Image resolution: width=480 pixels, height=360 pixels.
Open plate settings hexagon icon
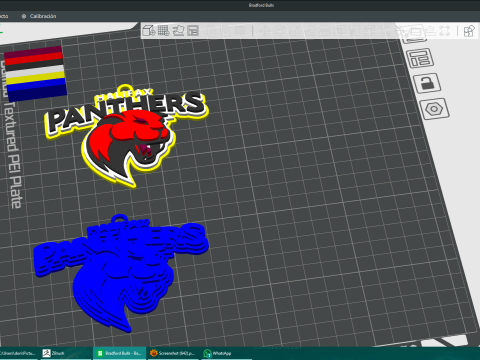(434, 109)
